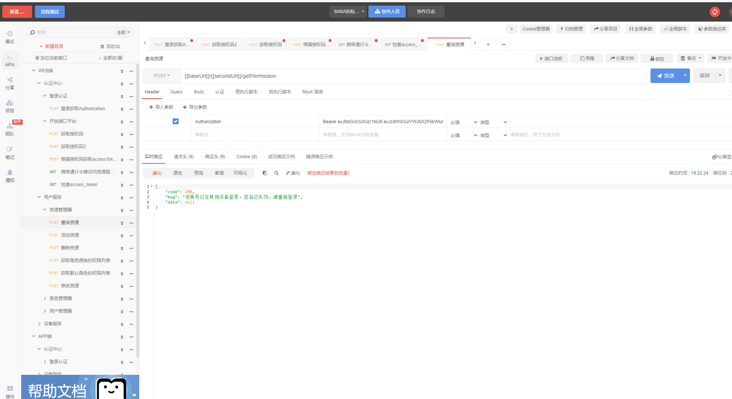Switch to the Body tab
The width and height of the screenshot is (732, 399).
tap(199, 92)
